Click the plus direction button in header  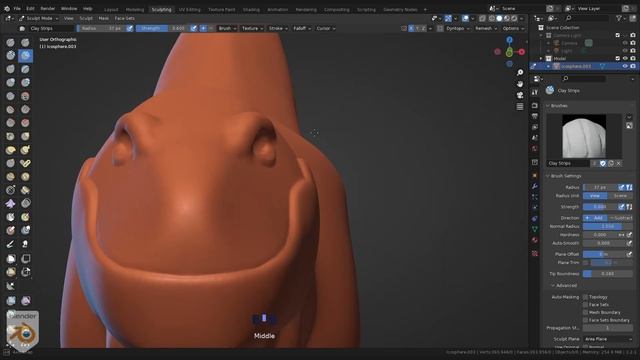pos(203,28)
